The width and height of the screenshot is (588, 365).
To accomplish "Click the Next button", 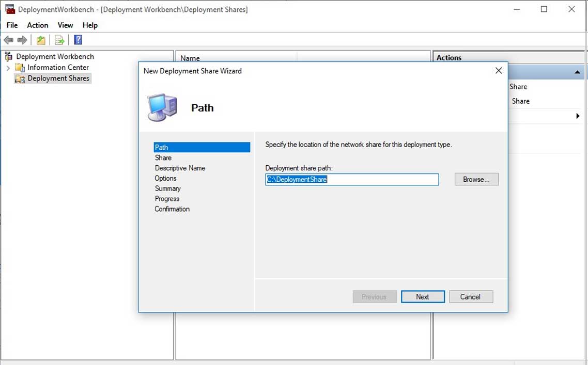I will point(423,296).
